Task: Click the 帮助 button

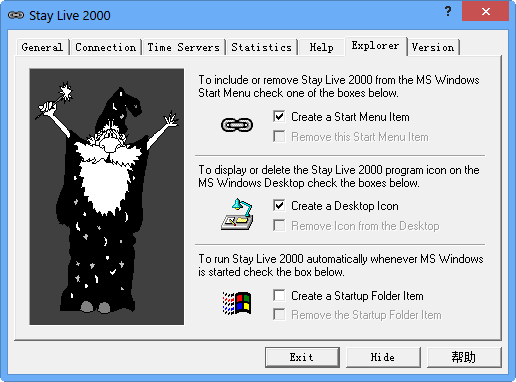Action: [x=464, y=357]
